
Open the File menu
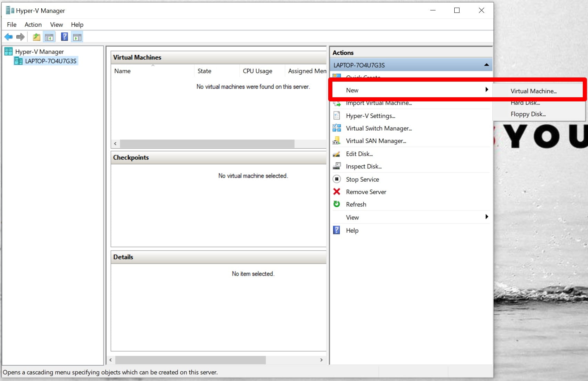point(11,25)
